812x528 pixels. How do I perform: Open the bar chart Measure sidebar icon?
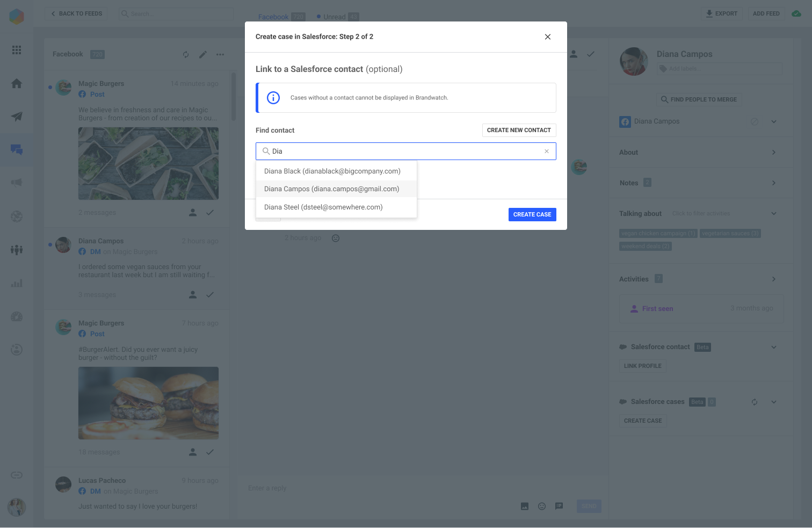tap(17, 283)
